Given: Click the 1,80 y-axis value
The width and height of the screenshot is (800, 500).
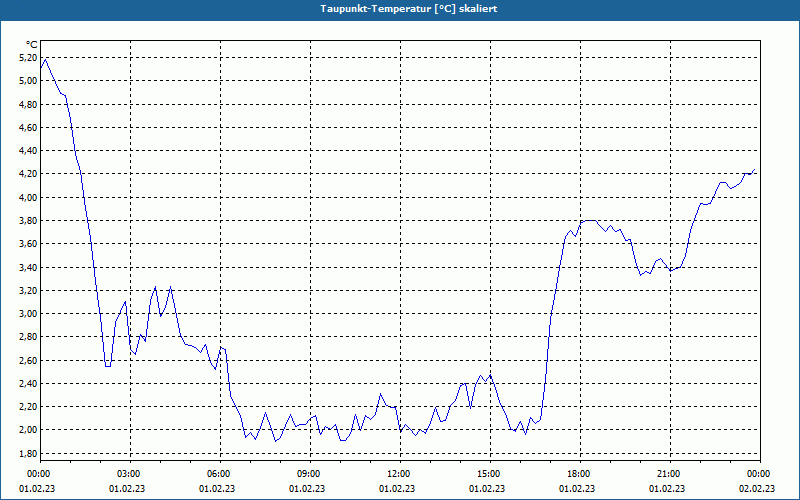Looking at the screenshot, I should point(28,454).
